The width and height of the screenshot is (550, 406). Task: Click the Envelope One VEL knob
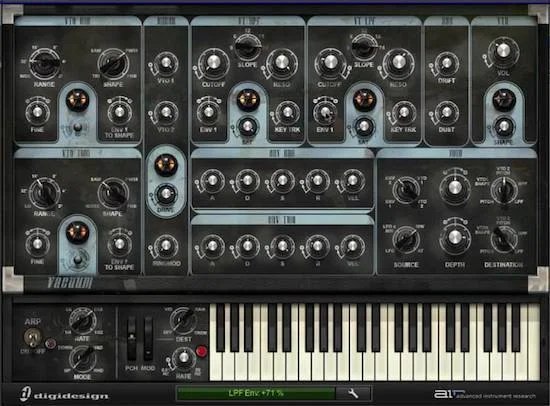pyautogui.click(x=353, y=180)
